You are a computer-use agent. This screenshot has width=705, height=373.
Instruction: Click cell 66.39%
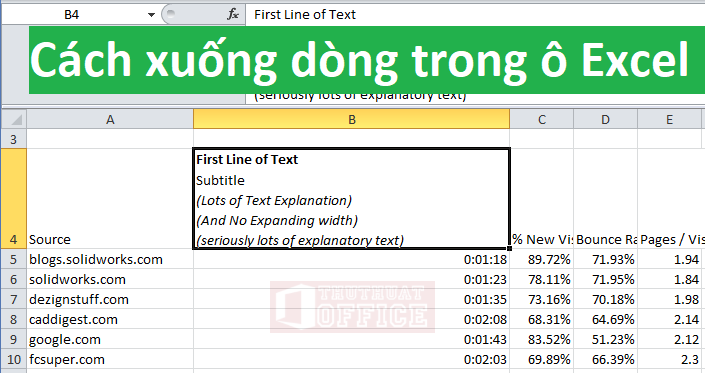(x=606, y=360)
